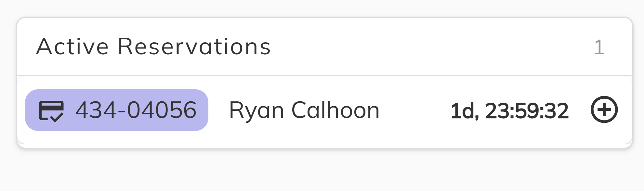
Task: Click the credit card icon next to 434-04056
Action: [x=51, y=111]
